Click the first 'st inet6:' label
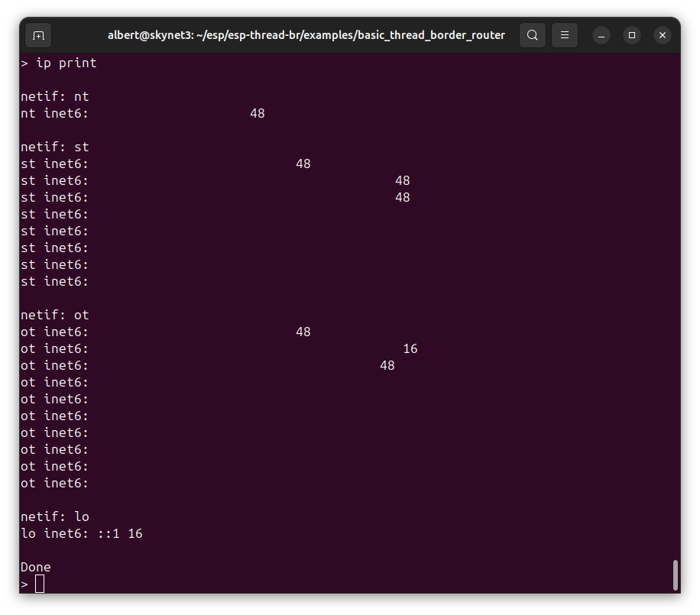The width and height of the screenshot is (700, 615). click(55, 163)
